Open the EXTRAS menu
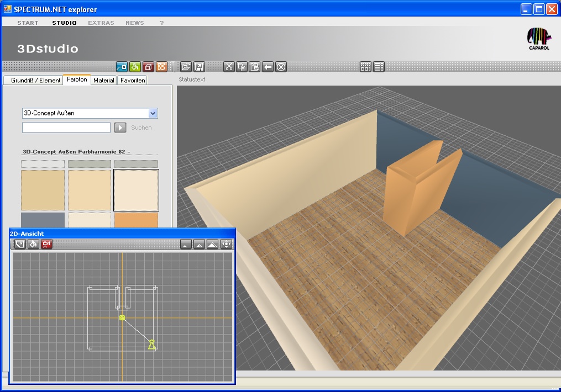Viewport: 561px width, 392px height. point(101,23)
